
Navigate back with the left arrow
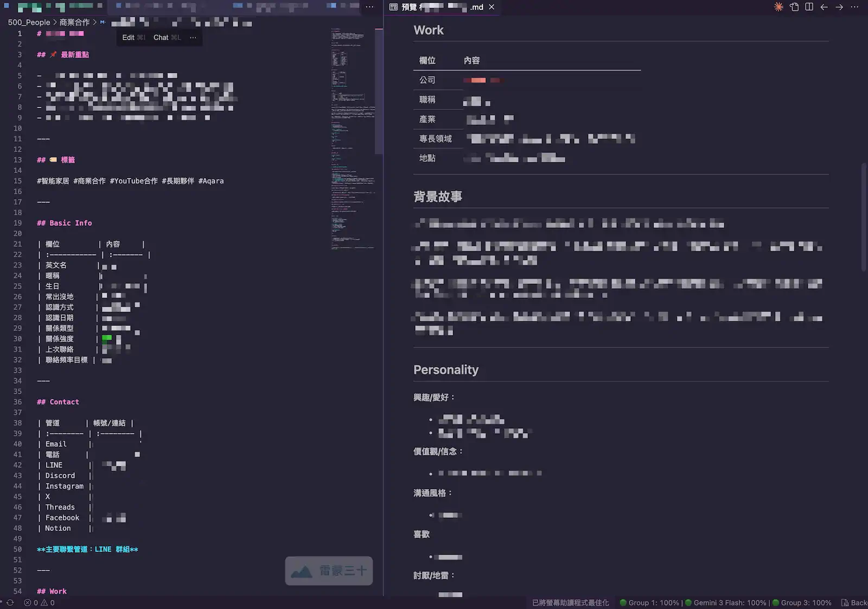pyautogui.click(x=824, y=7)
